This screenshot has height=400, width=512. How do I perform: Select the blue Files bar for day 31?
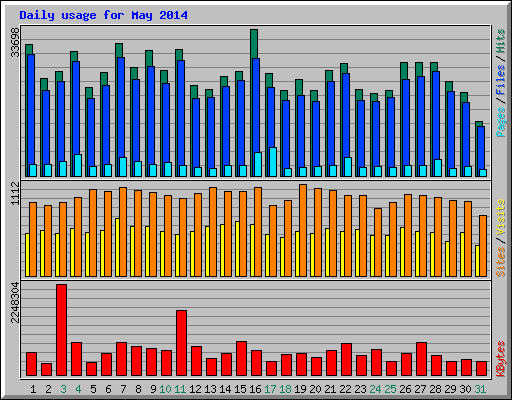click(x=480, y=147)
